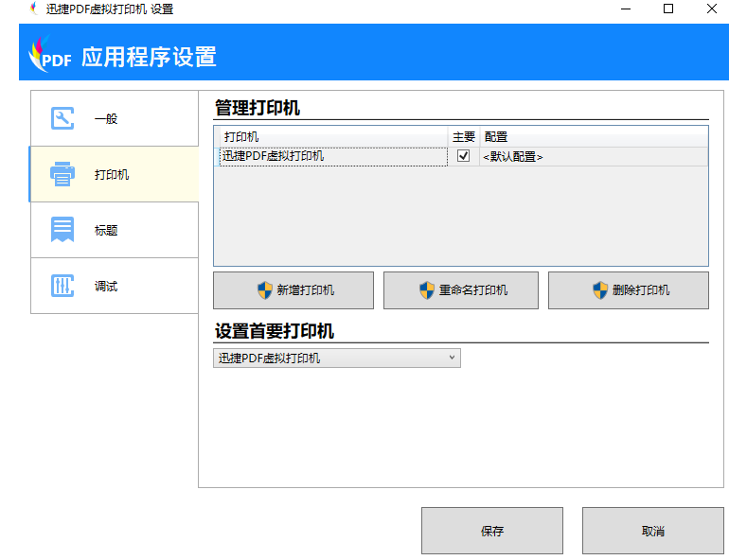Click the 调试 sliders icon in sidebar
729x560 pixels.
(62, 286)
